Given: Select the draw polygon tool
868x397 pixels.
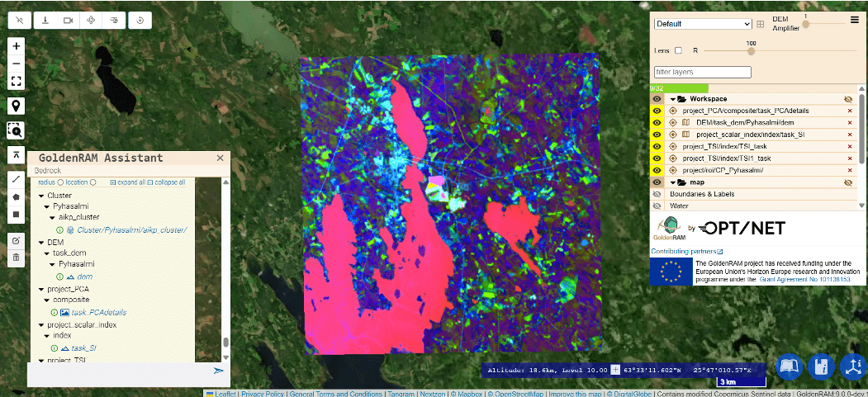Looking at the screenshot, I should point(17,196).
